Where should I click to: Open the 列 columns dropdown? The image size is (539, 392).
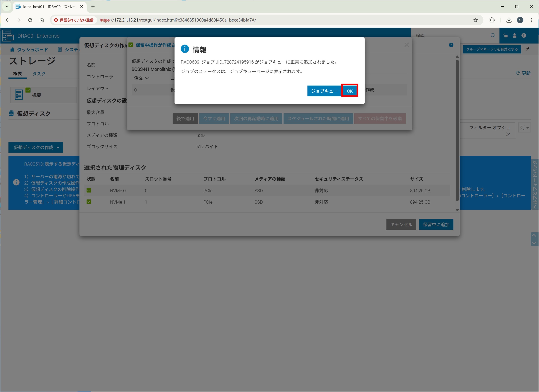524,128
